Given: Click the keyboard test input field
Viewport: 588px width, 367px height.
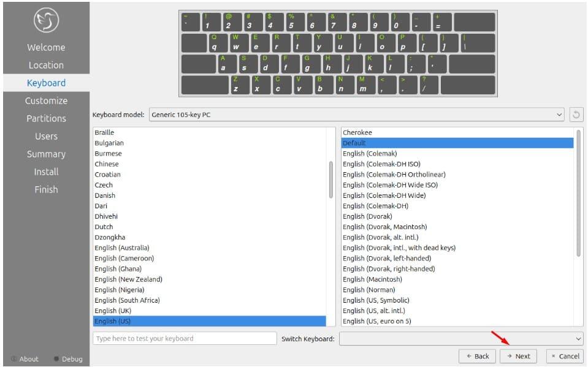Looking at the screenshot, I should [x=185, y=338].
